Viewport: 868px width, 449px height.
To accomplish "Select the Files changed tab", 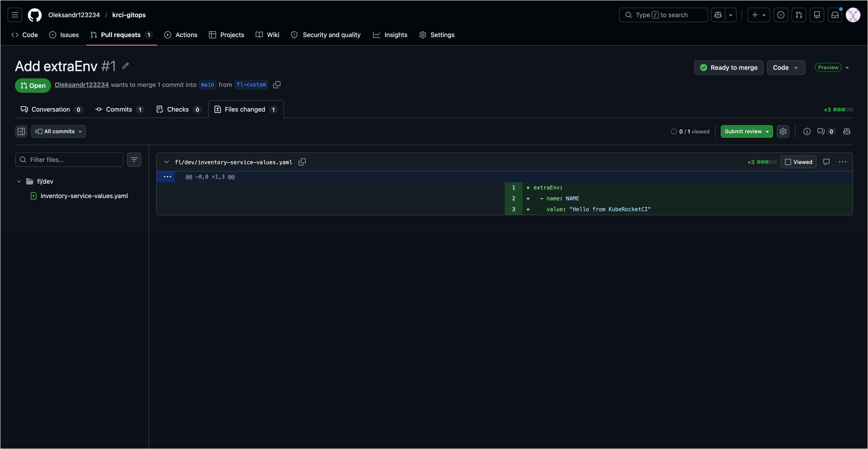I will (x=246, y=109).
